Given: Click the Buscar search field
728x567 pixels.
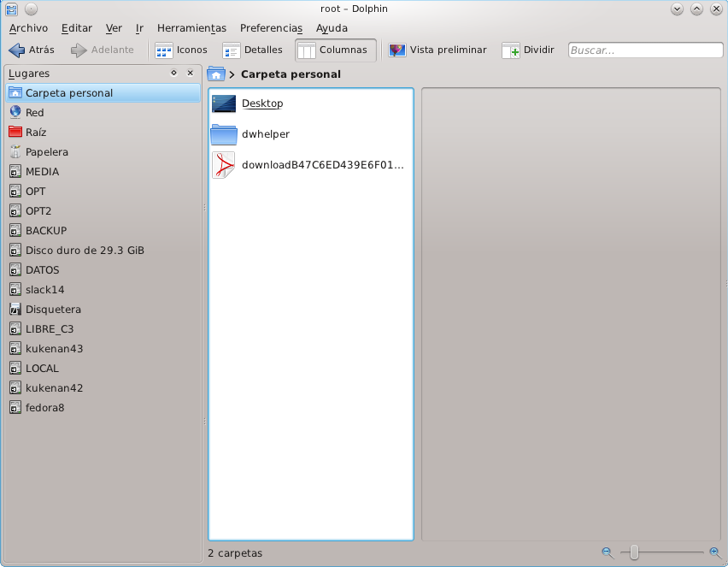Looking at the screenshot, I should coord(645,50).
